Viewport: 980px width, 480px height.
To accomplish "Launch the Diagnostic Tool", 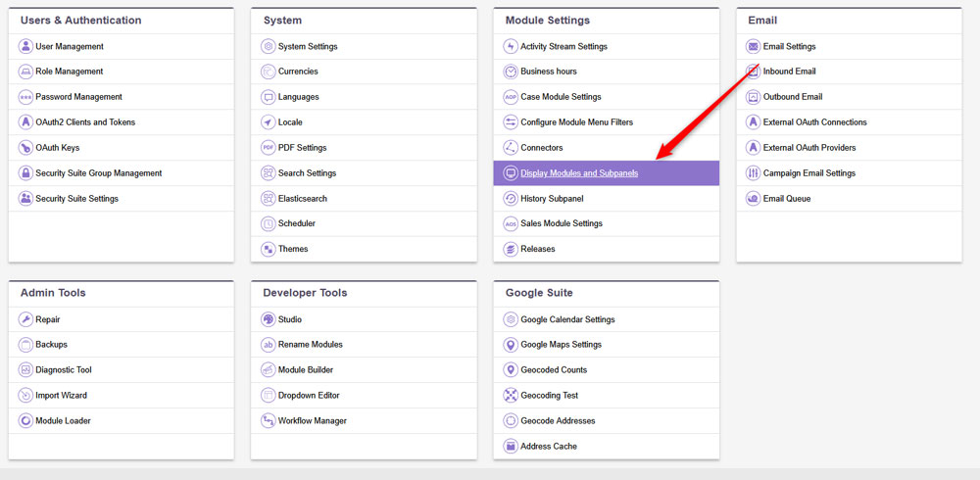I will tap(64, 370).
